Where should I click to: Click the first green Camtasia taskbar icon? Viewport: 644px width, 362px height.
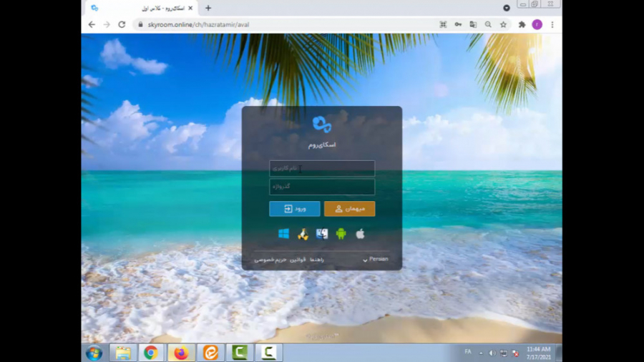[240, 353]
